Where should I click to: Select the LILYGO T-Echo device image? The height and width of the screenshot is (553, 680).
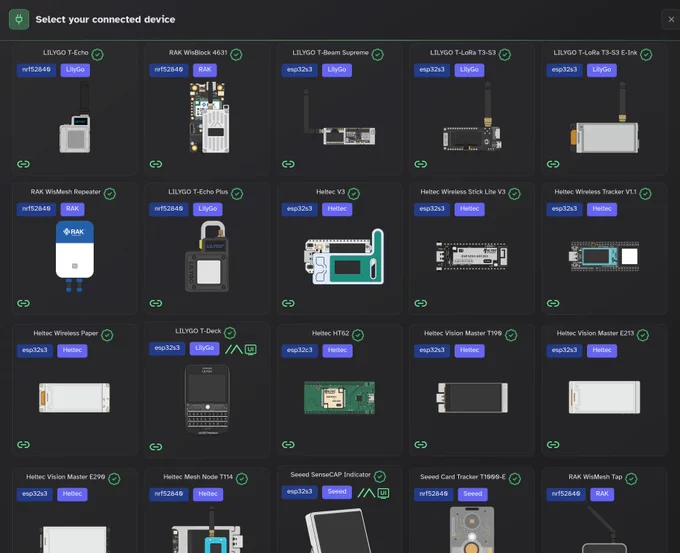(x=75, y=118)
